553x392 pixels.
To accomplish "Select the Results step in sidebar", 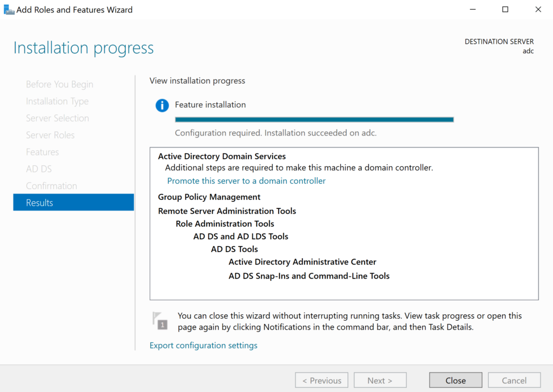I will click(73, 202).
